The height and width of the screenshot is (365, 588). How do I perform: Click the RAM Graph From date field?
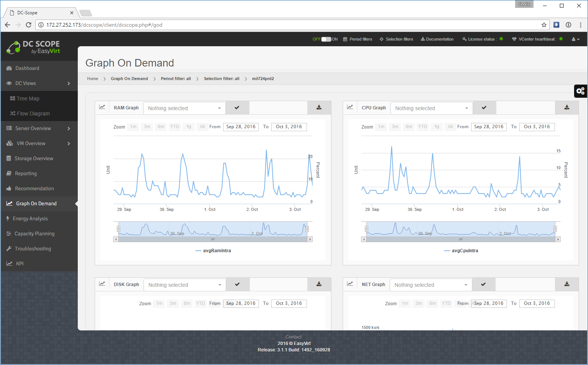tap(240, 127)
